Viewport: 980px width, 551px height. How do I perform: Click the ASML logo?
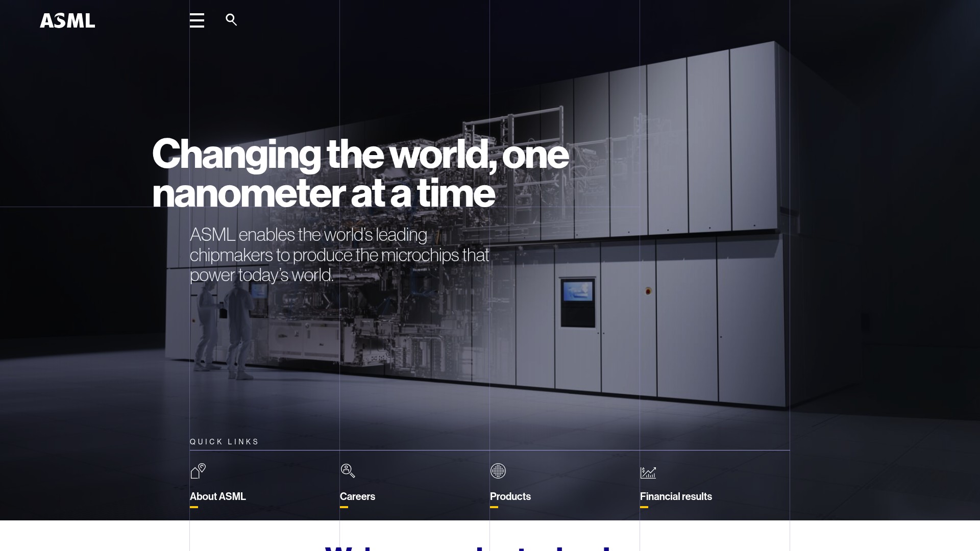67,20
